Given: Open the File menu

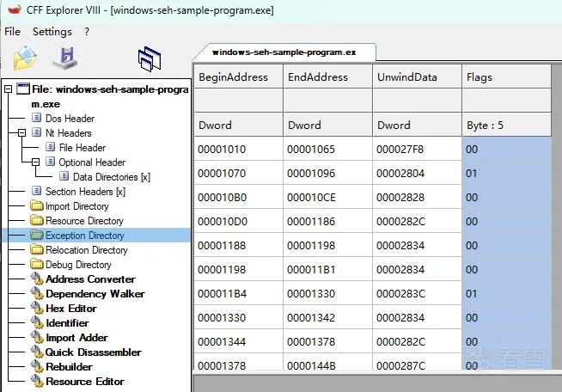Looking at the screenshot, I should [x=12, y=32].
